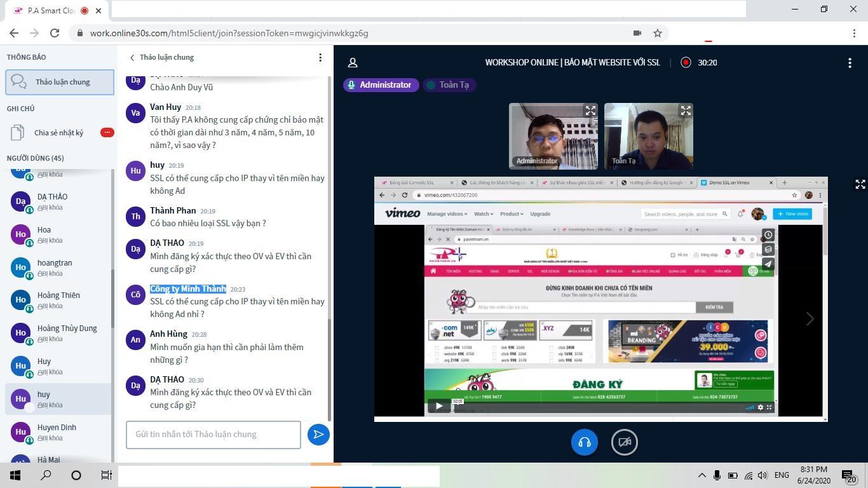Fullscreen the Administrator webcam
The width and height of the screenshot is (868, 488).
[x=590, y=111]
